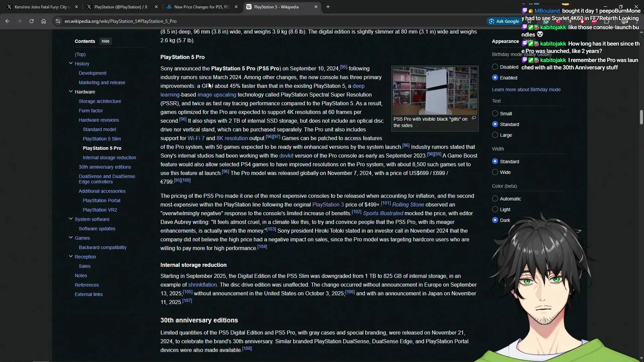This screenshot has height=362, width=644.
Task: Follow the devkit link
Action: (x=286, y=156)
